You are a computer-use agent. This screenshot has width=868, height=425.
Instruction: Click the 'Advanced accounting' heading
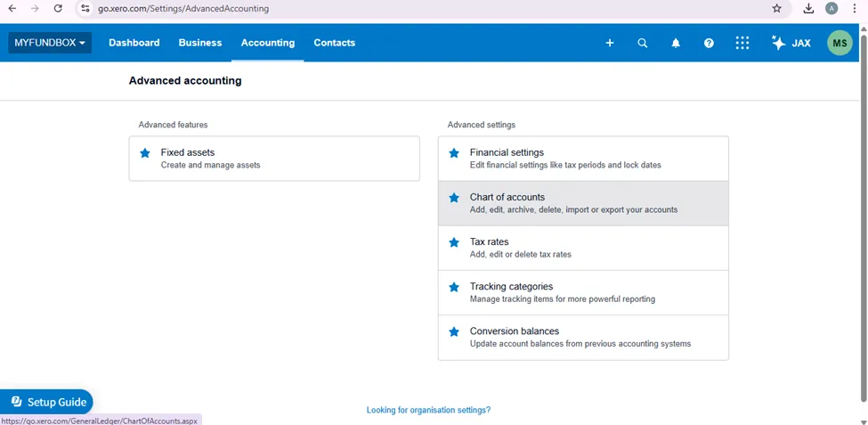point(185,81)
